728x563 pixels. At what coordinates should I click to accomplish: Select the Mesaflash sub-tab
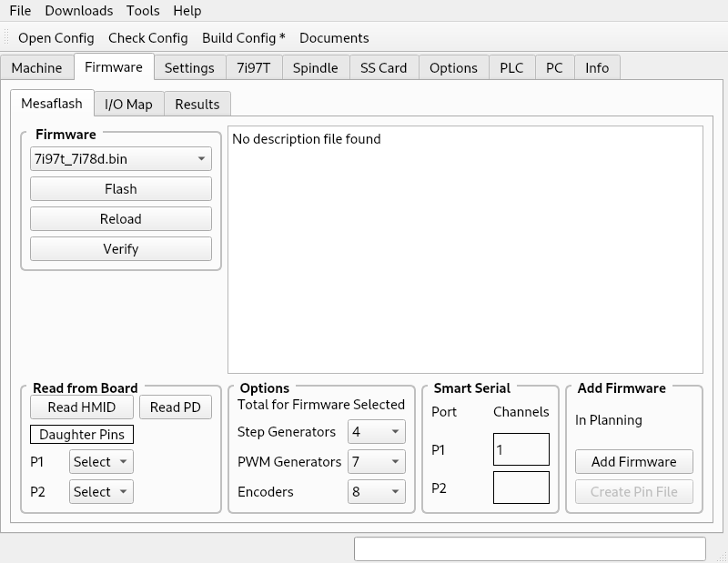[52, 103]
